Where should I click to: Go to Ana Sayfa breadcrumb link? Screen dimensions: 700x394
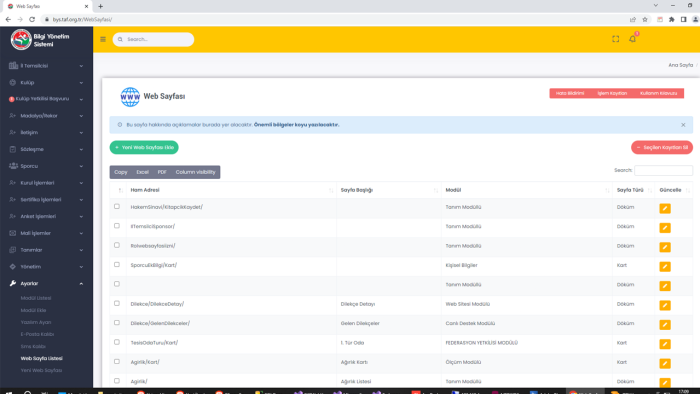(680, 65)
